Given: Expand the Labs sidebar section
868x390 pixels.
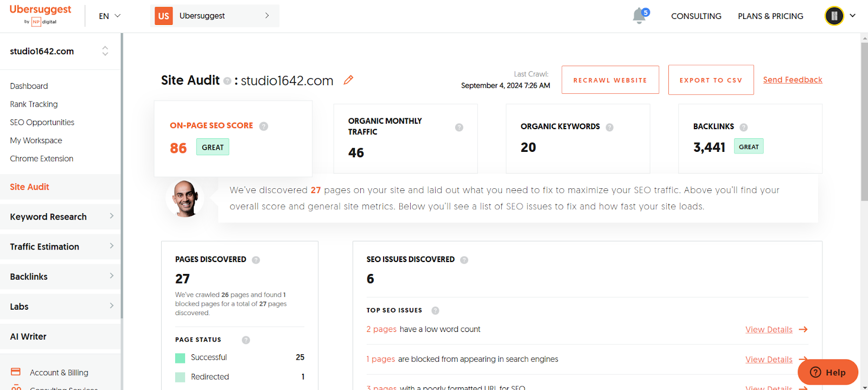Looking at the screenshot, I should pyautogui.click(x=60, y=306).
